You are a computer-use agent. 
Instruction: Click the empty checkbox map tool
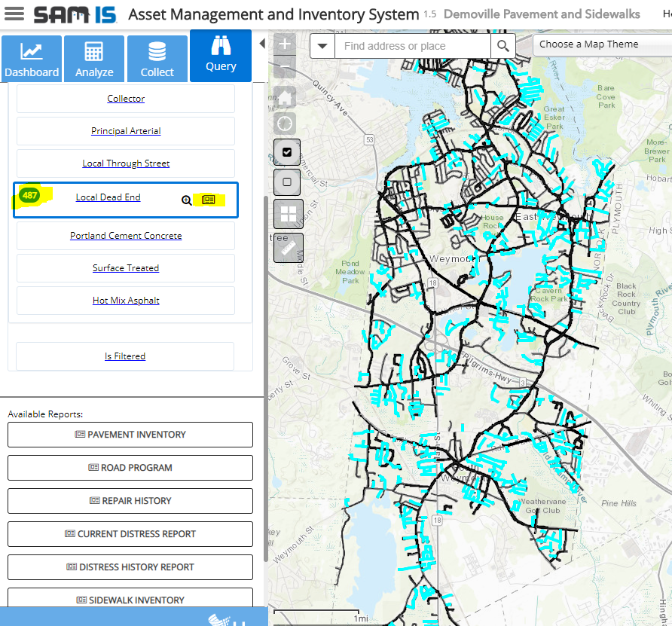[287, 182]
